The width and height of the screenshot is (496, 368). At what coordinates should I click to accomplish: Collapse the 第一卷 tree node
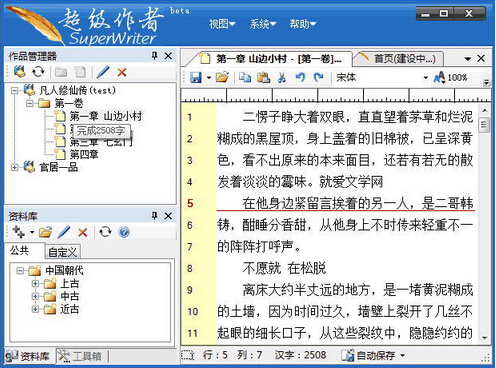pyautogui.click(x=30, y=104)
